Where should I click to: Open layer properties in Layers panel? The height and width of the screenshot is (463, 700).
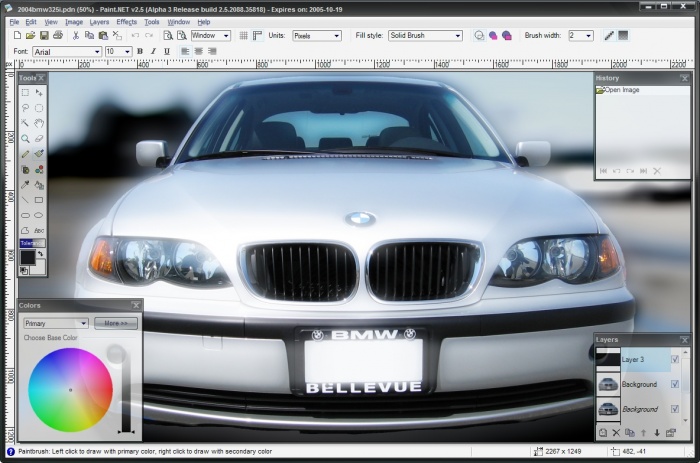[671, 433]
